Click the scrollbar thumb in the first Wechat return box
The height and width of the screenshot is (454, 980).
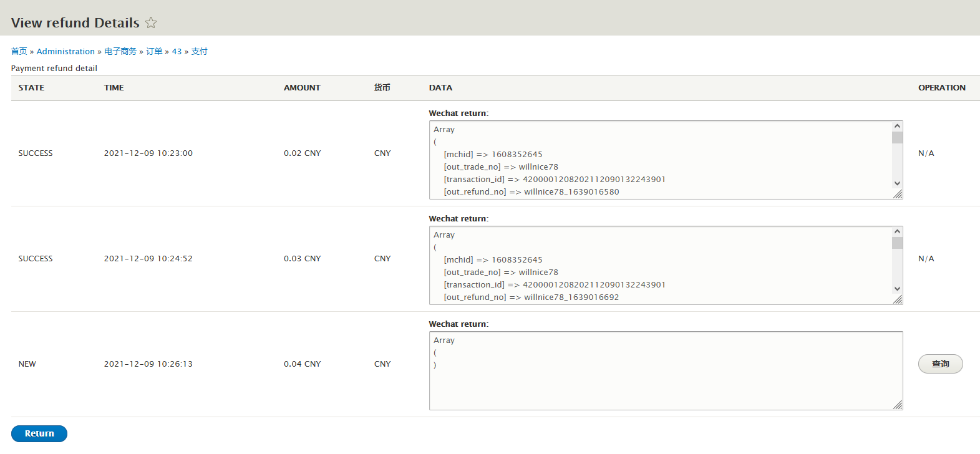pos(897,138)
